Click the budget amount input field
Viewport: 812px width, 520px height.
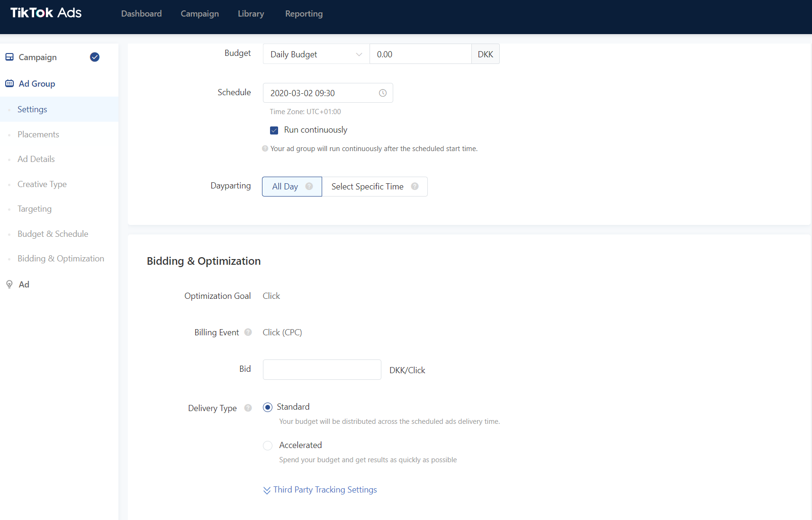421,54
